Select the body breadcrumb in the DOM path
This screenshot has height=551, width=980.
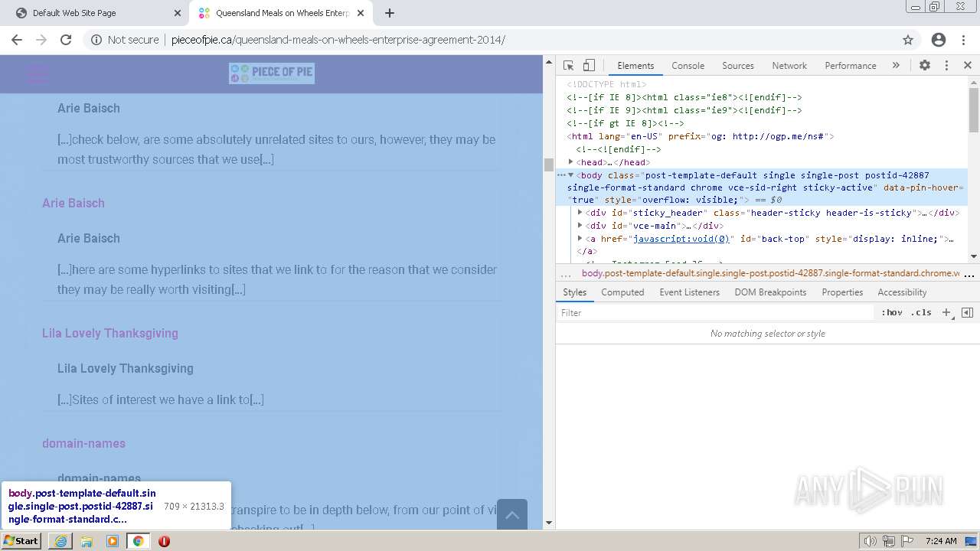coord(770,273)
